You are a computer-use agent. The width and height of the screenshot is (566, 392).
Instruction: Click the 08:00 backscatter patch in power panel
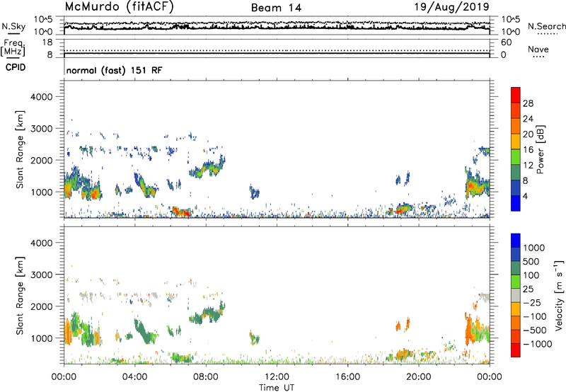207,168
